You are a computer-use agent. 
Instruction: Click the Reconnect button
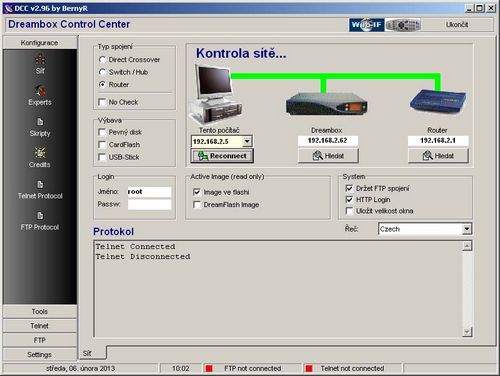[x=222, y=156]
